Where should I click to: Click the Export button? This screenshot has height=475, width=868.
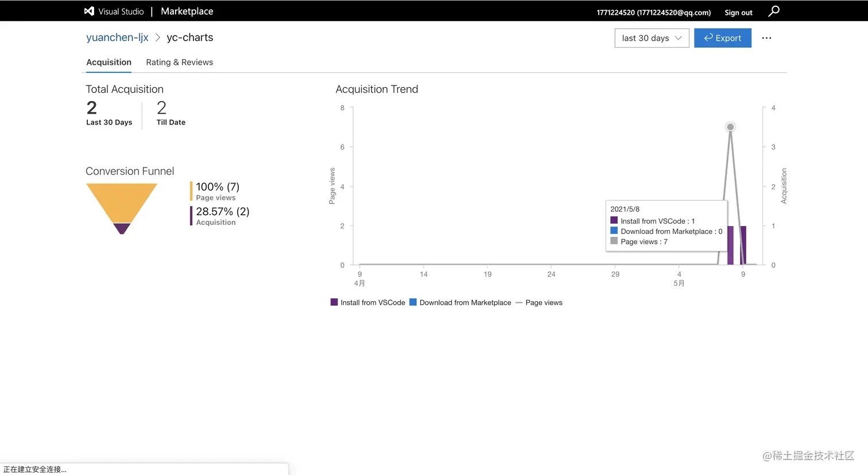(723, 38)
